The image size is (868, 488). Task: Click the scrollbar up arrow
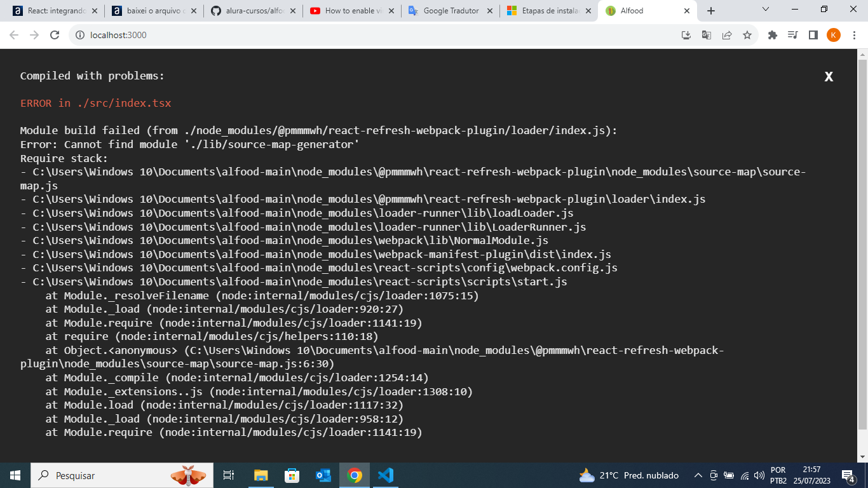[x=862, y=54]
